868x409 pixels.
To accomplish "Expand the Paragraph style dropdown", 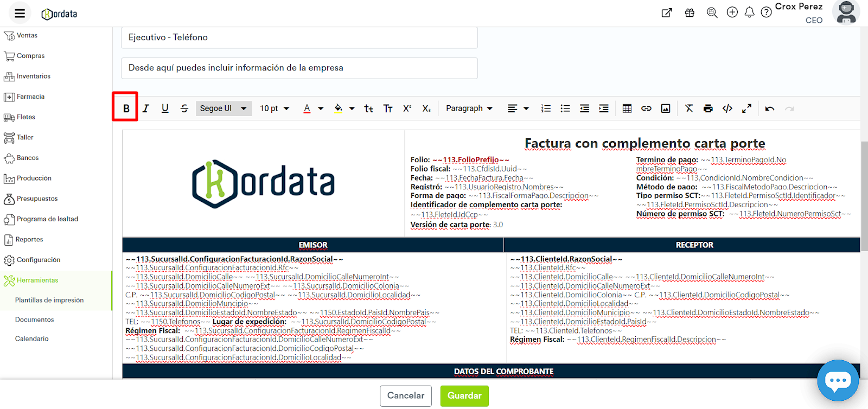I will click(x=469, y=108).
